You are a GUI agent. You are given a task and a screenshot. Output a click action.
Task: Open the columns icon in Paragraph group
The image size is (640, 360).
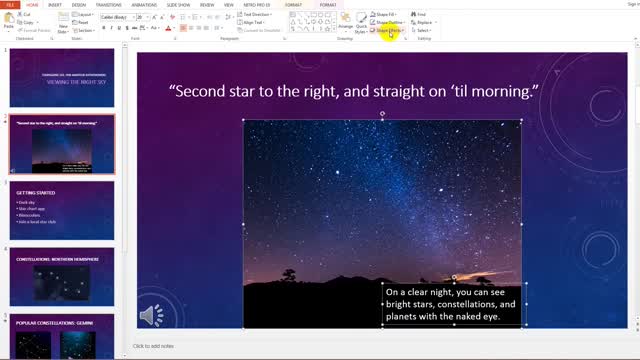pos(218,28)
